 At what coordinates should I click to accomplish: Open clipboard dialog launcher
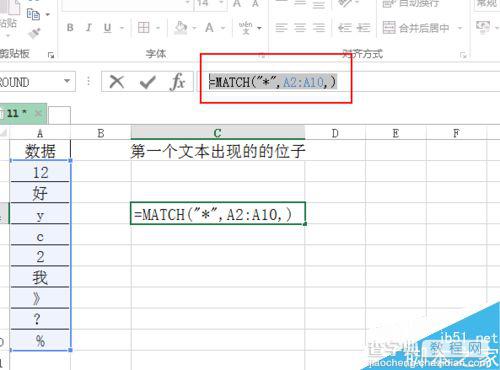tap(51, 55)
